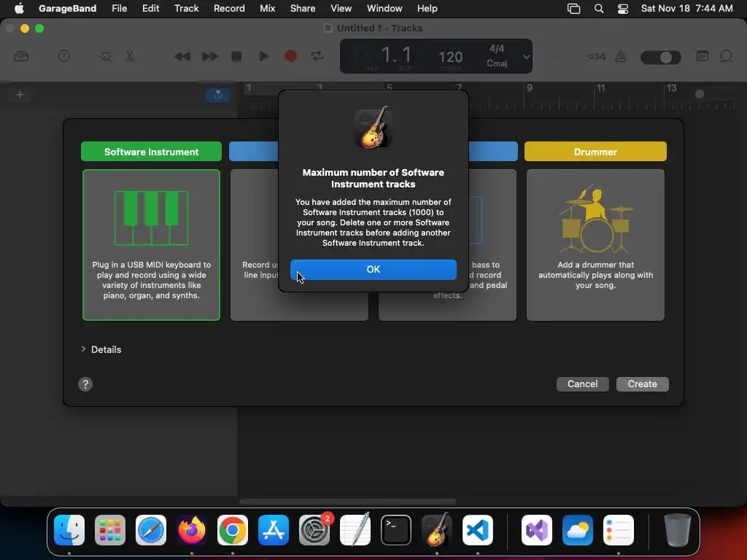
Task: Adjust the master volume slider
Action: coord(661,58)
